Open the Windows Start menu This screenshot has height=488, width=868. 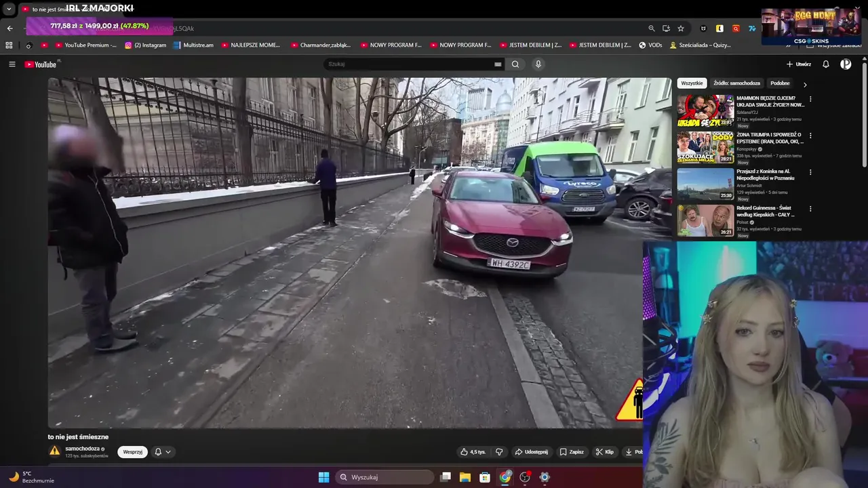click(324, 477)
